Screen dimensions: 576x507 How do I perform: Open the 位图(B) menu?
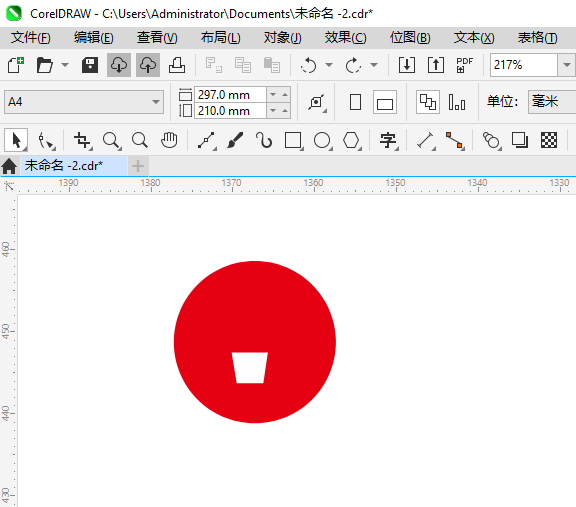[410, 37]
